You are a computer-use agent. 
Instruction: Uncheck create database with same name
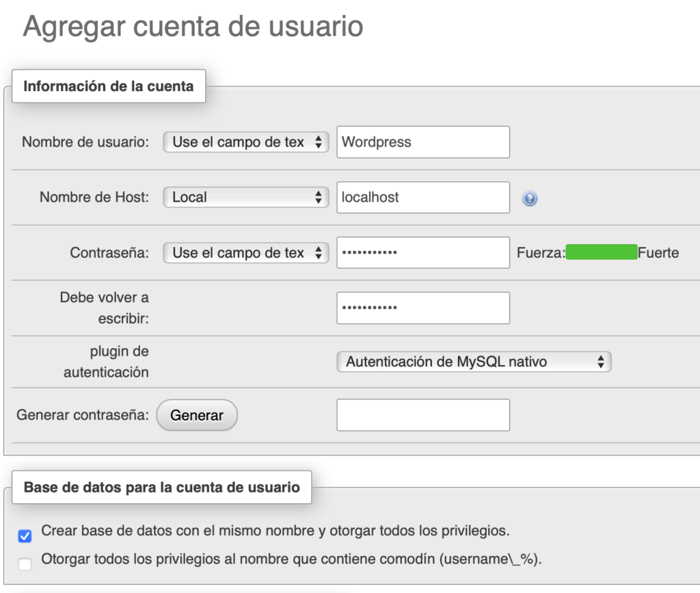25,536
